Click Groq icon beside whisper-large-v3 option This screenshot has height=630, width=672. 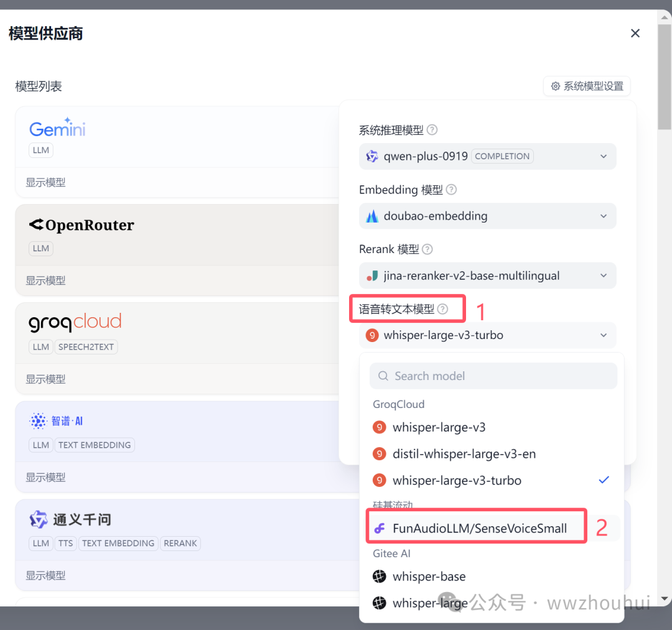point(380,427)
